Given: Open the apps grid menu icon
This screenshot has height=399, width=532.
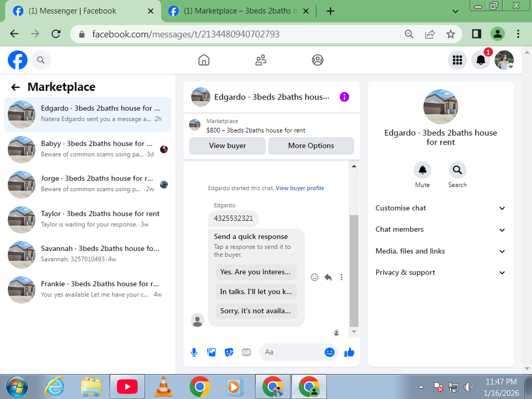Looking at the screenshot, I should pos(457,60).
